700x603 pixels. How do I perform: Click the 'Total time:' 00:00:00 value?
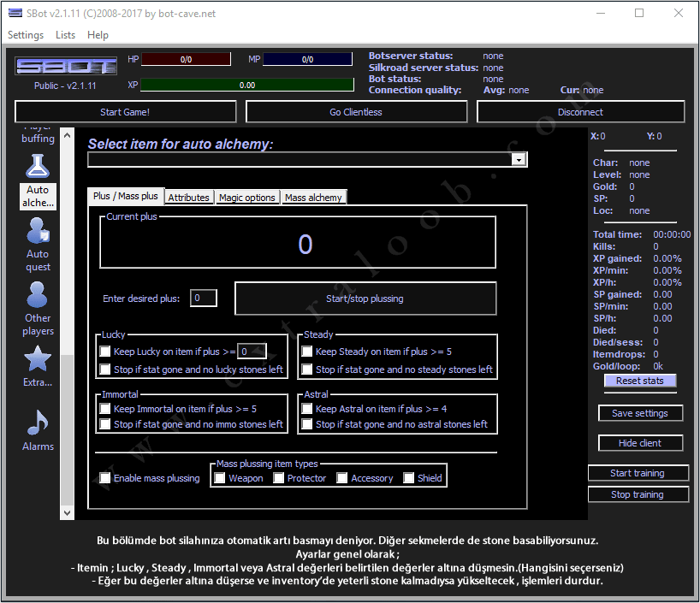point(672,234)
